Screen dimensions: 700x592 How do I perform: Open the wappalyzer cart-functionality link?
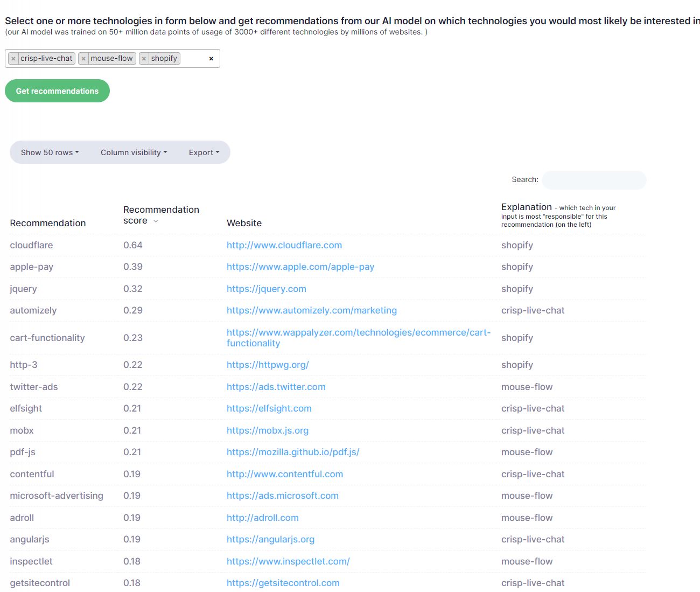(x=359, y=338)
